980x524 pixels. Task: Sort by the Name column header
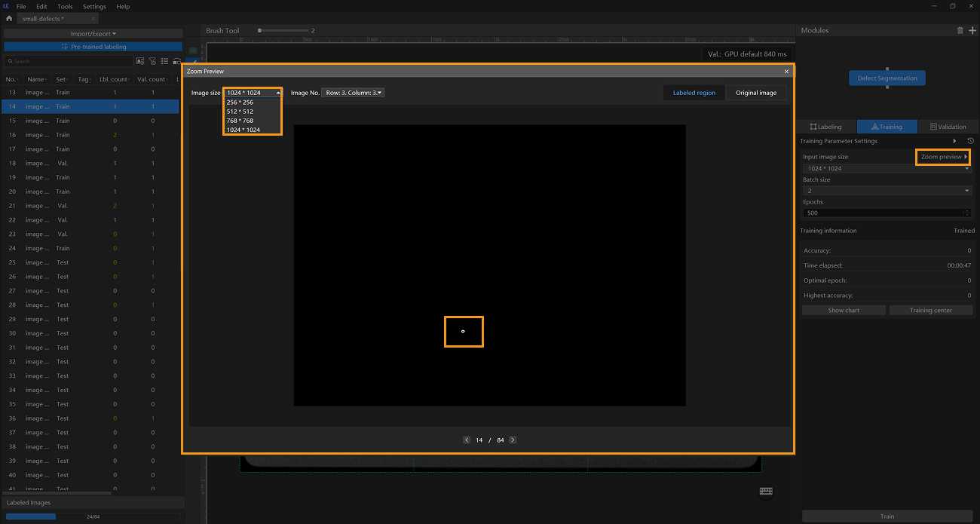pyautogui.click(x=36, y=79)
